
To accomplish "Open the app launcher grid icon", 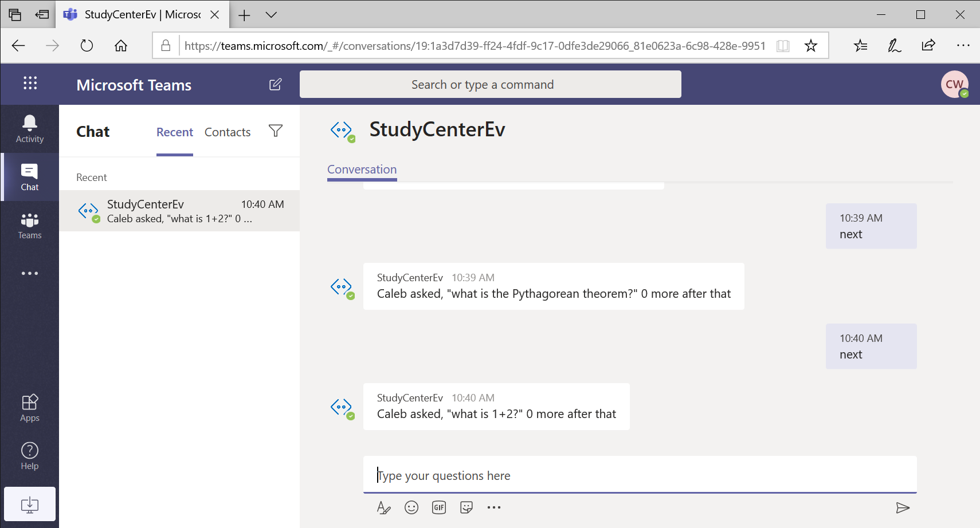I will (30, 84).
